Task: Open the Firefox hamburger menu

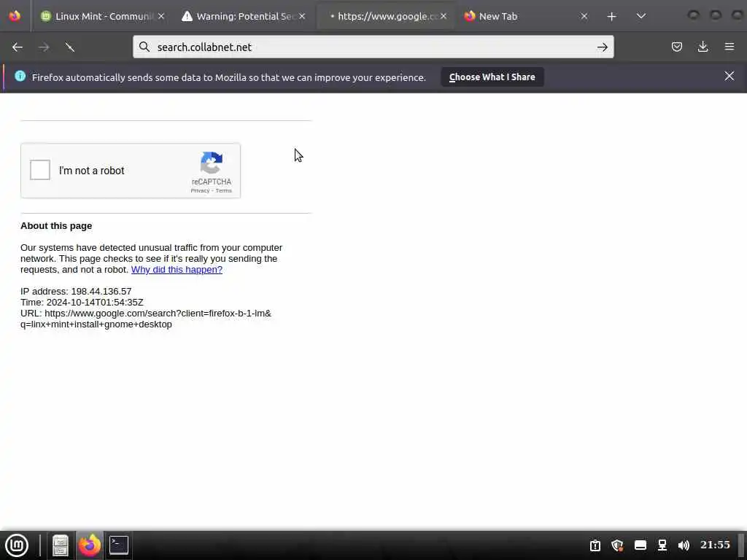Action: 729,47
